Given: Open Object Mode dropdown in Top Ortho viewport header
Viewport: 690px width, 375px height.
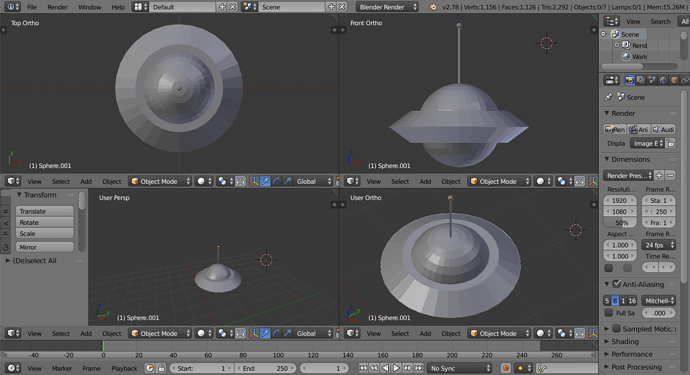Looking at the screenshot, I should coord(160,181).
